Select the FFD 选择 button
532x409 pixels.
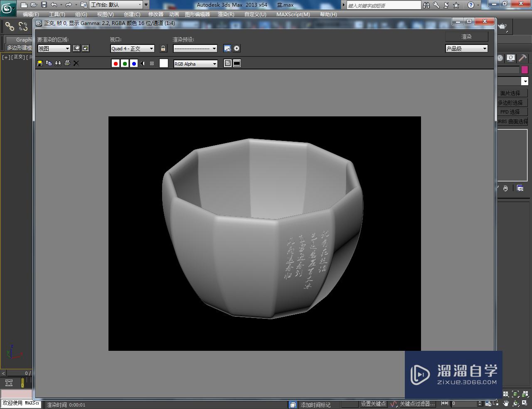click(512, 112)
